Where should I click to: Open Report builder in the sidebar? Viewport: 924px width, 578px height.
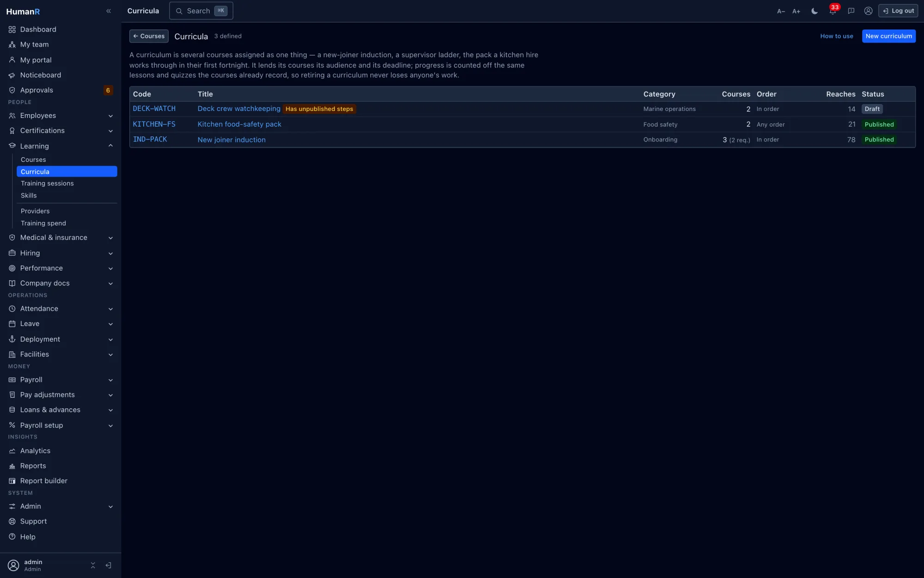click(x=61, y=481)
